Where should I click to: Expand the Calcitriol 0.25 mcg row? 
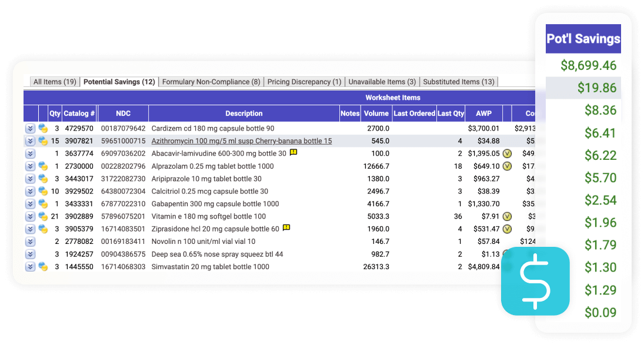coord(30,191)
